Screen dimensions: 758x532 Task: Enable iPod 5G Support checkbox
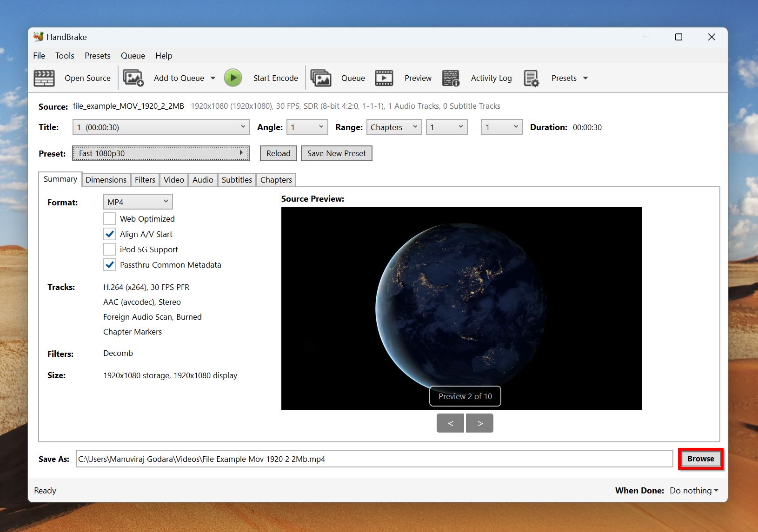109,249
